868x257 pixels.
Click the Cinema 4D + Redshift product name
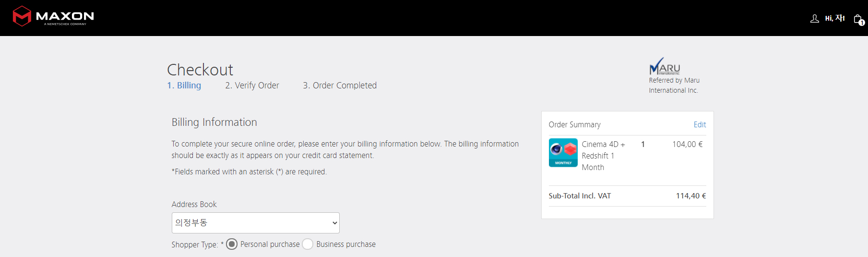(x=603, y=156)
